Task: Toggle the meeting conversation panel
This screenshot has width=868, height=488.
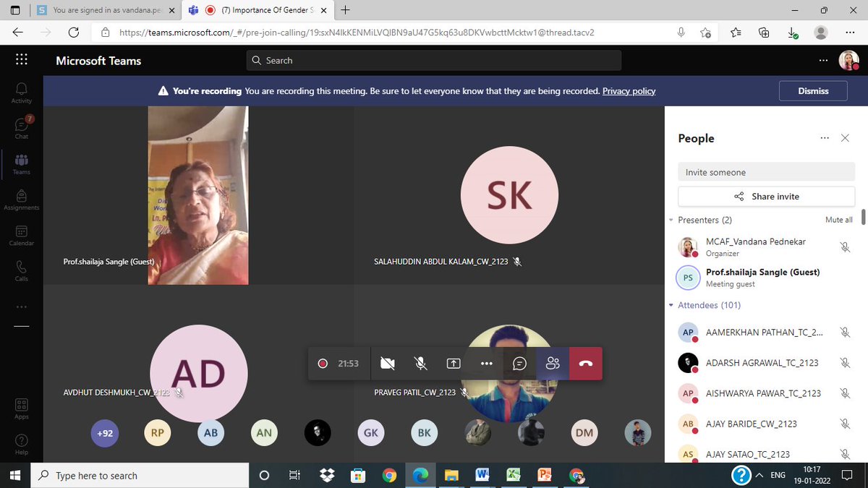Action: (519, 364)
